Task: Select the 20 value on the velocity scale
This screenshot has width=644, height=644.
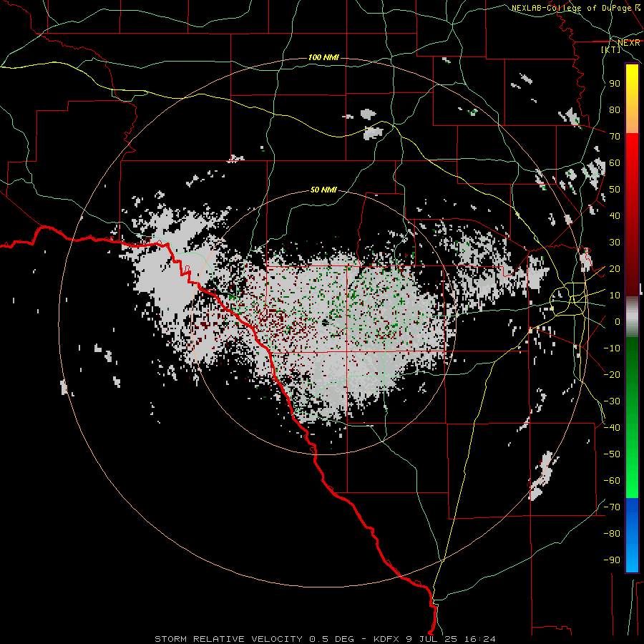Action: 615,269
